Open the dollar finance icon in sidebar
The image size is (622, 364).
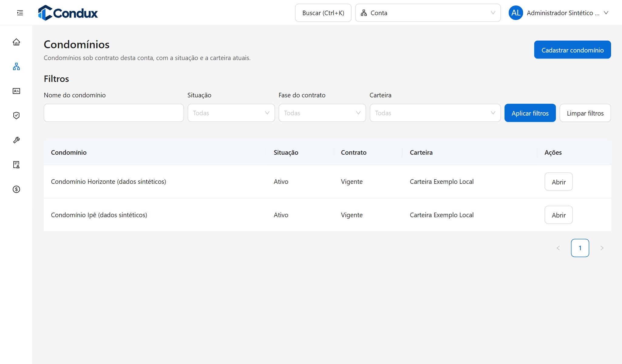[x=16, y=189]
